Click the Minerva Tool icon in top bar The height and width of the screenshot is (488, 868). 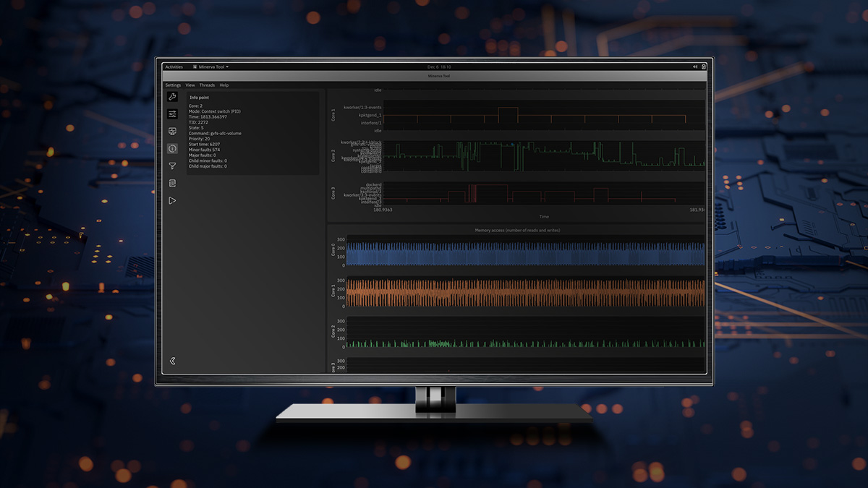coord(195,66)
